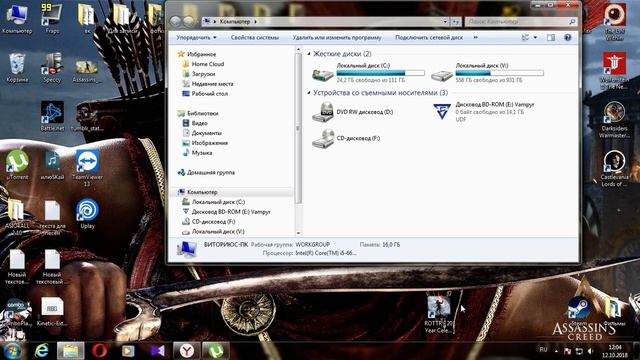Click Свойства системы in the toolbar
Image resolution: width=640 pixels, height=360 pixels.
point(255,38)
